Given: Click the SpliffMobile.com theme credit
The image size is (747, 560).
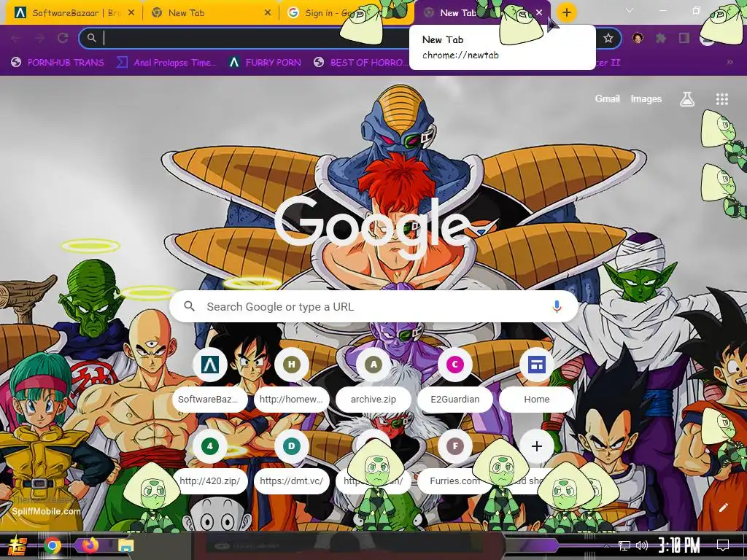Looking at the screenshot, I should (x=46, y=511).
